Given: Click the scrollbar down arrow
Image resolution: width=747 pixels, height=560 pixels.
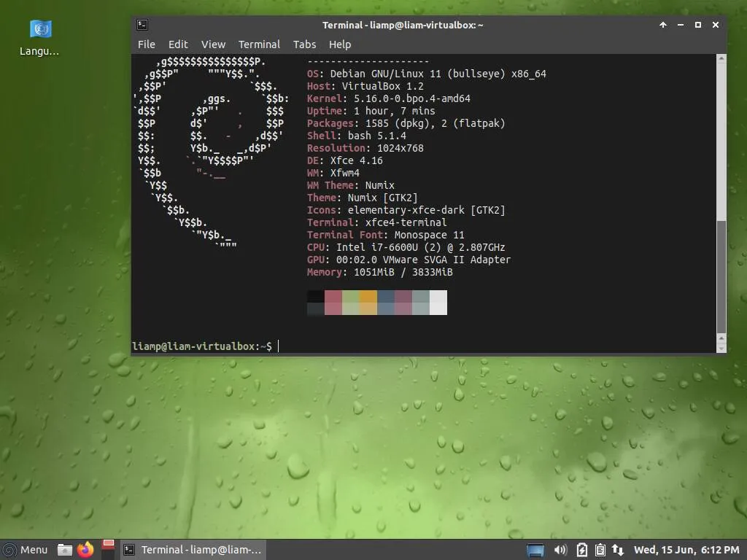Looking at the screenshot, I should pos(721,349).
